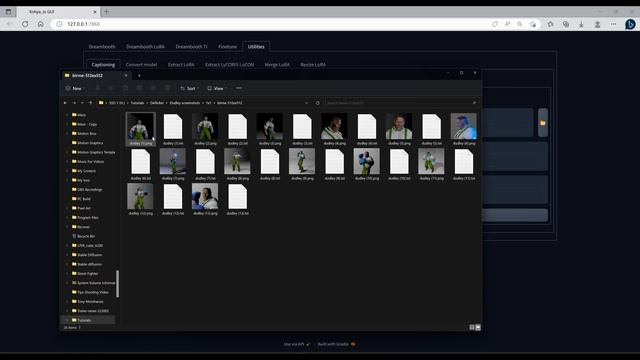Viewport: 640px width, 360px height.
Task: Open the Bing icon in the browser corner
Action: [630, 24]
